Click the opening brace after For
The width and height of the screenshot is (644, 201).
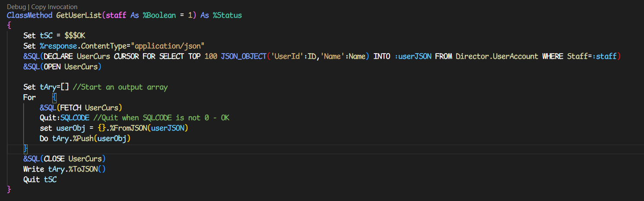(54, 97)
